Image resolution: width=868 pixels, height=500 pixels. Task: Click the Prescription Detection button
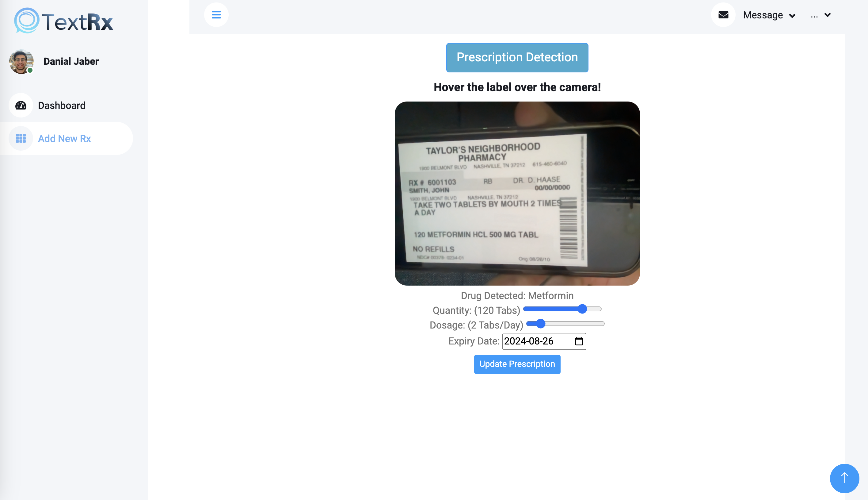pos(517,57)
